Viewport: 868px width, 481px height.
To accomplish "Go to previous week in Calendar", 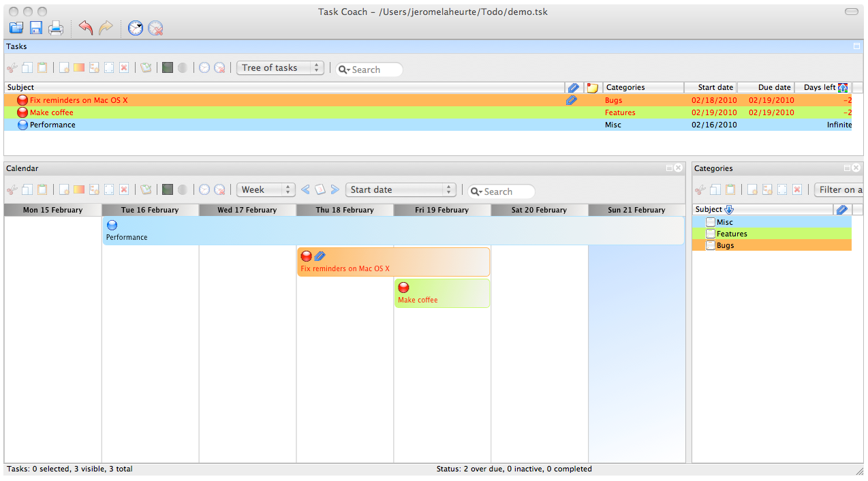I will point(305,189).
